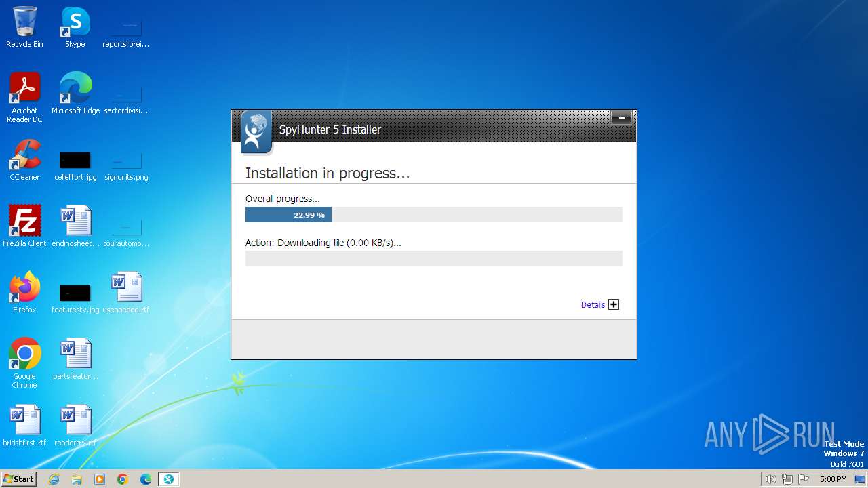The width and height of the screenshot is (868, 488).
Task: Open Chrome from the taskbar
Action: pos(123,479)
